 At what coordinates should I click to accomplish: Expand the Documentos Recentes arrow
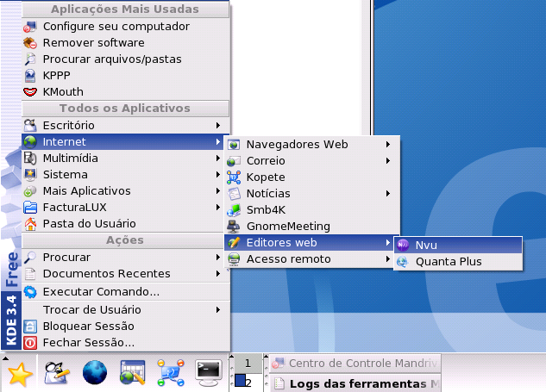point(218,274)
